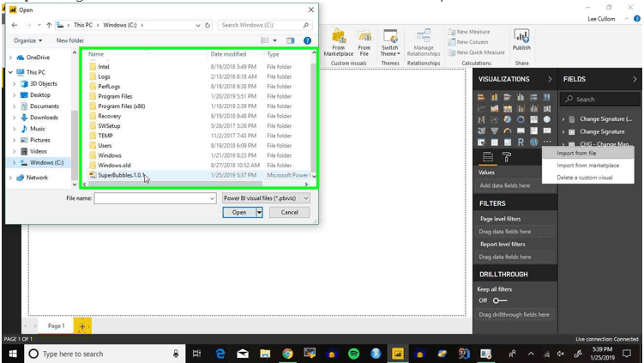Select the slicer visual
Viewport: 644px width, 363px height.
pos(481,142)
